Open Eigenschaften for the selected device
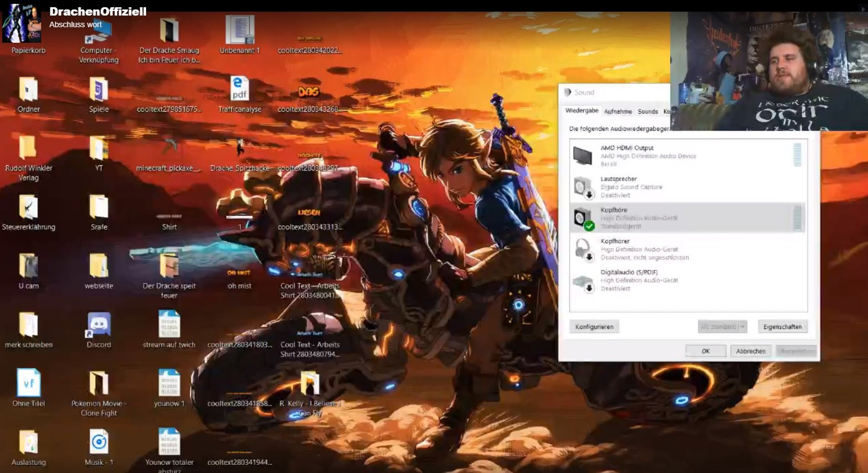868x473 pixels. 782,327
